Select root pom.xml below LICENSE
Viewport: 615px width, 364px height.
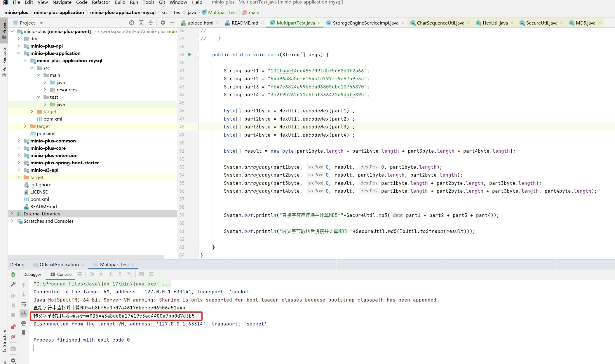(39, 199)
